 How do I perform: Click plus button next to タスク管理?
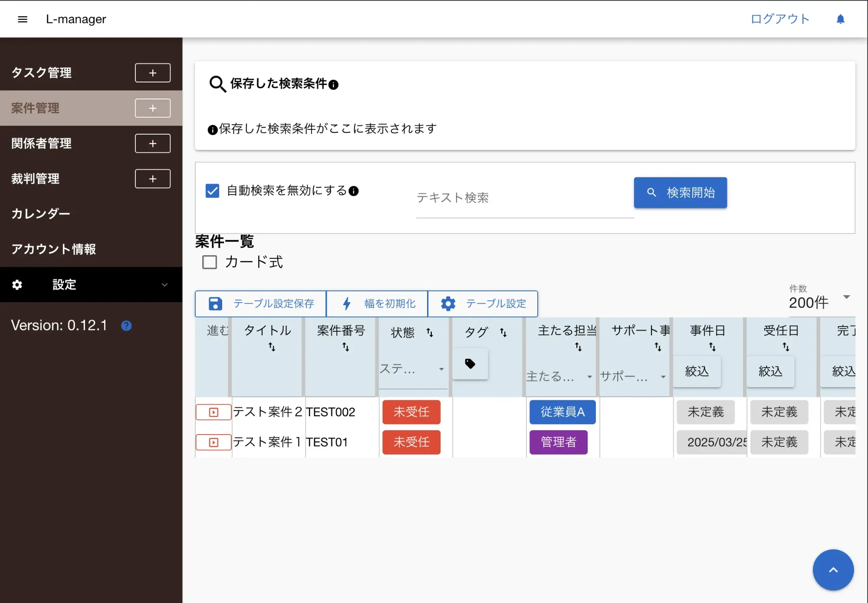coord(152,73)
